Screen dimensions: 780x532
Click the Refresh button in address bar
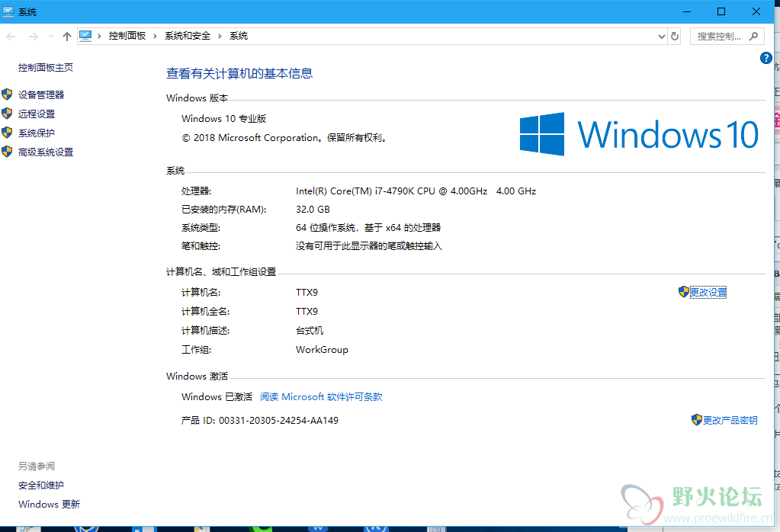(675, 37)
